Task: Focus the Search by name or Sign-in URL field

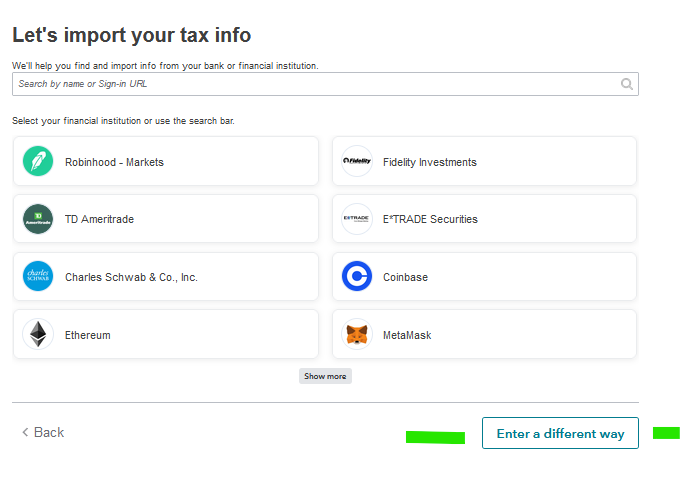Action: 325,84
